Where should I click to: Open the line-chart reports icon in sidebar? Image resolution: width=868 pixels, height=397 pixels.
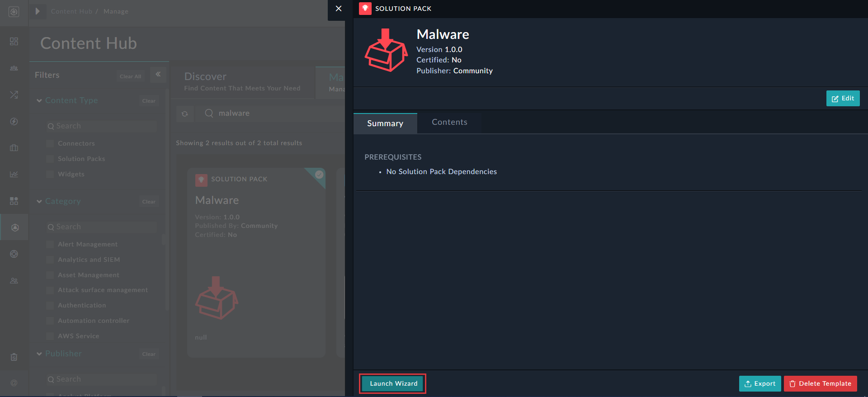pos(14,174)
